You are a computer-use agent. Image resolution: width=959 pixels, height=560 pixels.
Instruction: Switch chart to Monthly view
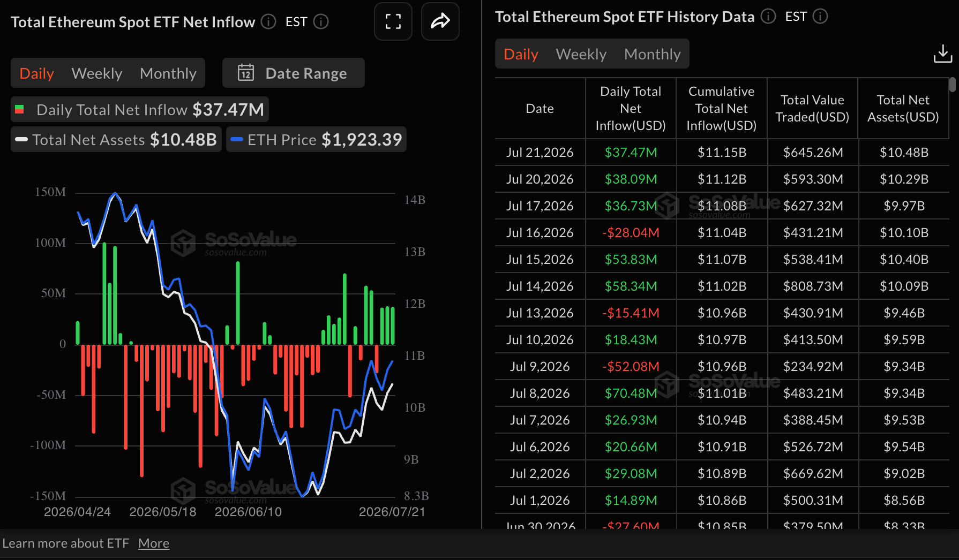tap(168, 73)
